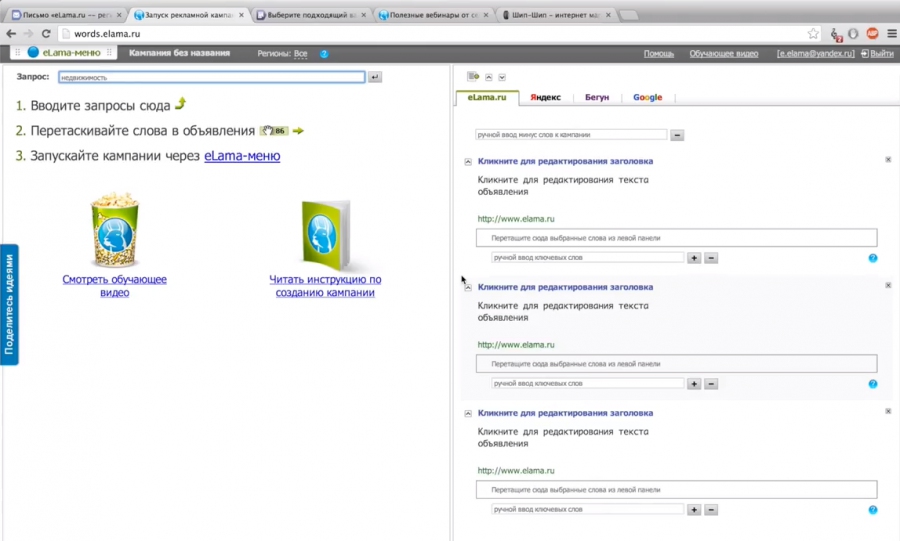This screenshot has width=900, height=541.
Task: Open the 'Поделитесь идеями' side tab
Action: tap(9, 304)
